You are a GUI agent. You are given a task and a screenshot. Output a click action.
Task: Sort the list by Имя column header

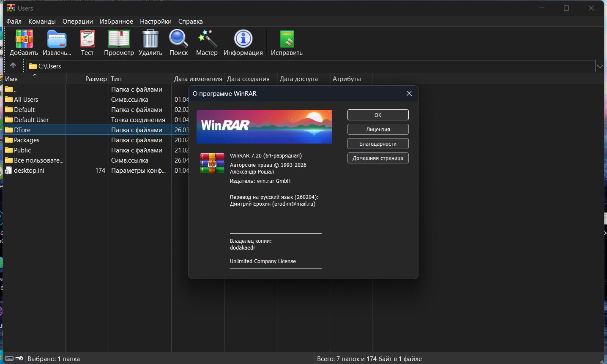[34, 79]
